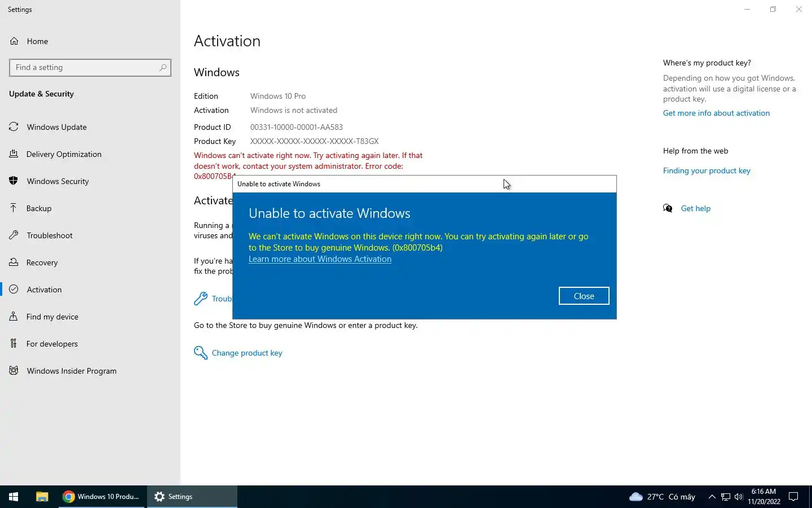The width and height of the screenshot is (812, 508).
Task: Click the volume speaker icon in tray
Action: (739, 497)
